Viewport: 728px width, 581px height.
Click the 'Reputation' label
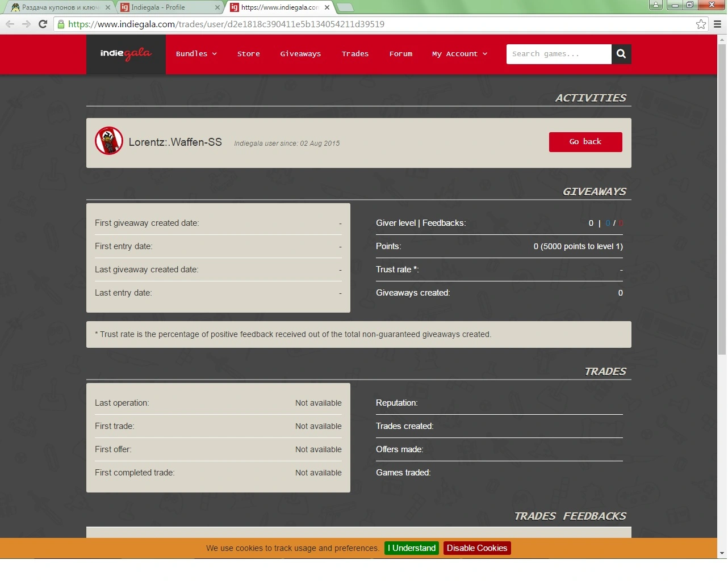point(397,403)
